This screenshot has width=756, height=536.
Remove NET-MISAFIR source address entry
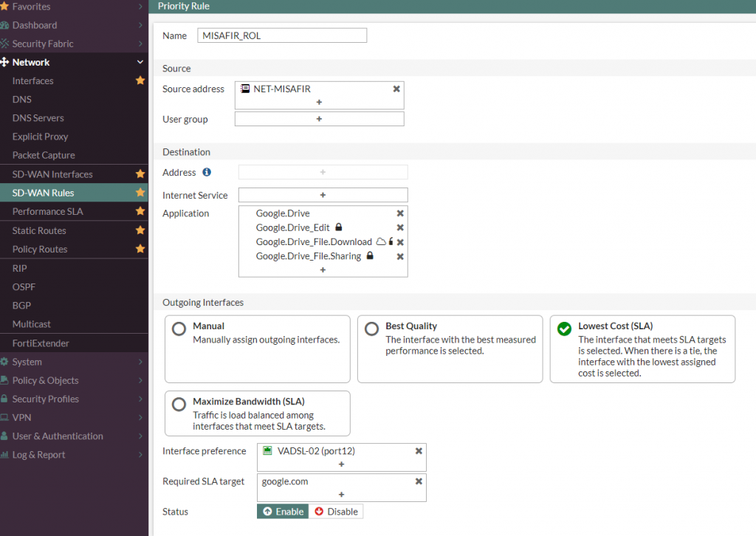click(396, 89)
